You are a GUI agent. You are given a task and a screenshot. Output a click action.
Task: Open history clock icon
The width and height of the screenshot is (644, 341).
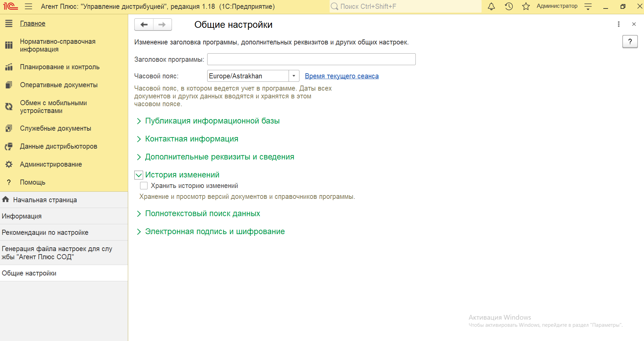(509, 6)
